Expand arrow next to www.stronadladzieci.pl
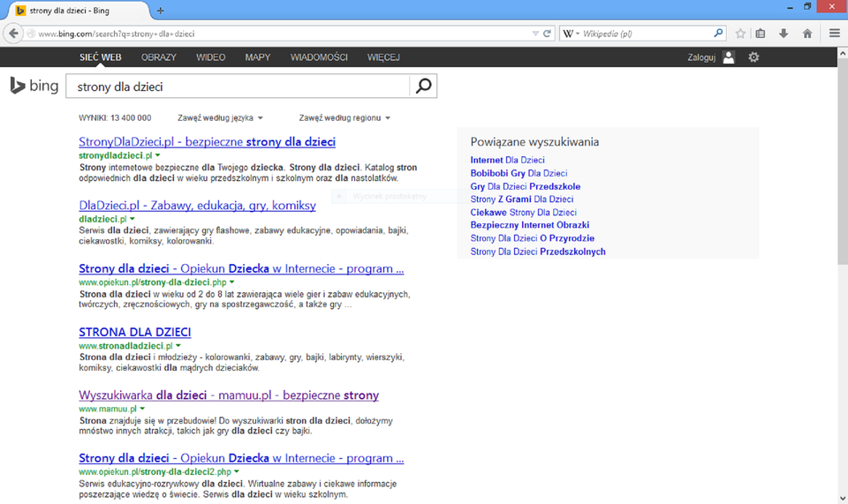Screen dimensions: 848x504 click(x=178, y=346)
